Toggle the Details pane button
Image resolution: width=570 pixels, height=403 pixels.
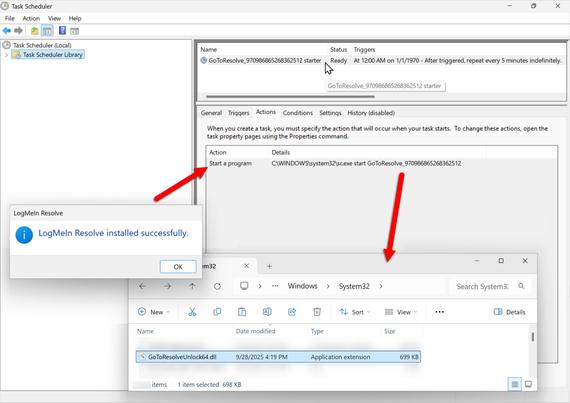pyautogui.click(x=509, y=312)
